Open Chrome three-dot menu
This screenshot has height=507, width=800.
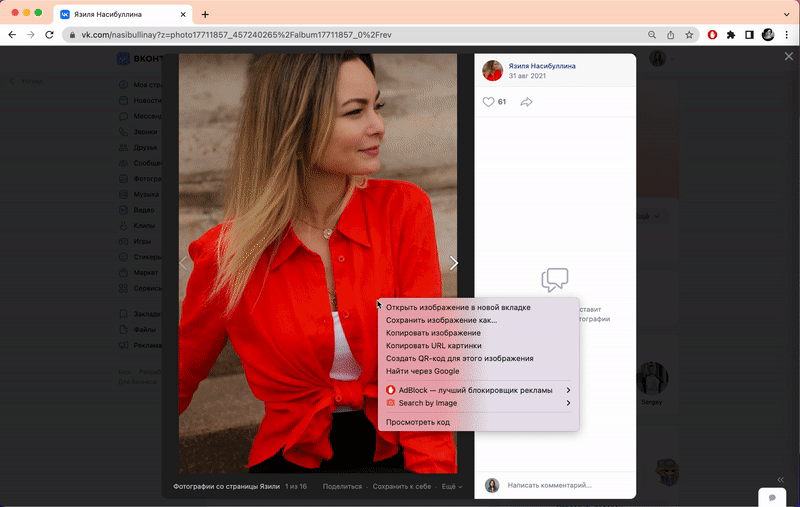(x=787, y=35)
